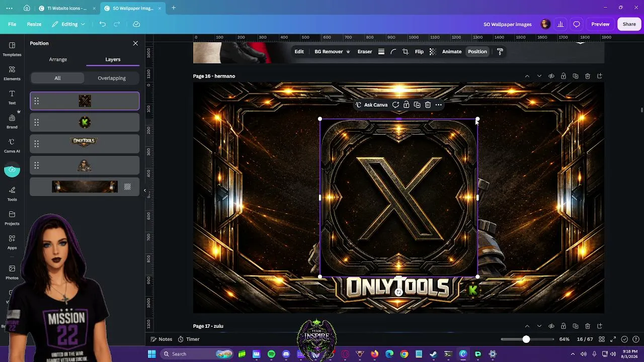Screen dimensions: 644x362
Task: Delete Page 16 with trash icon
Action: [x=588, y=76]
